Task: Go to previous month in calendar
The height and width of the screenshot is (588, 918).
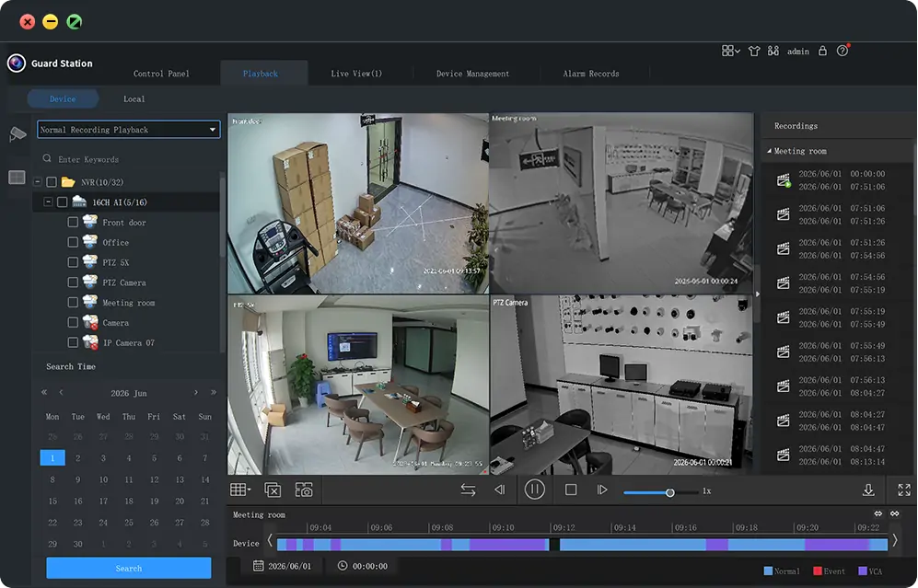Action: coord(61,392)
